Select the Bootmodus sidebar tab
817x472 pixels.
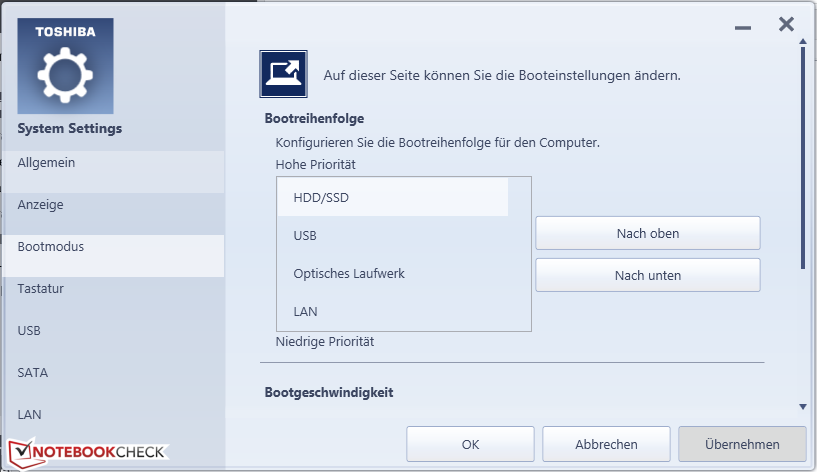[x=112, y=247]
